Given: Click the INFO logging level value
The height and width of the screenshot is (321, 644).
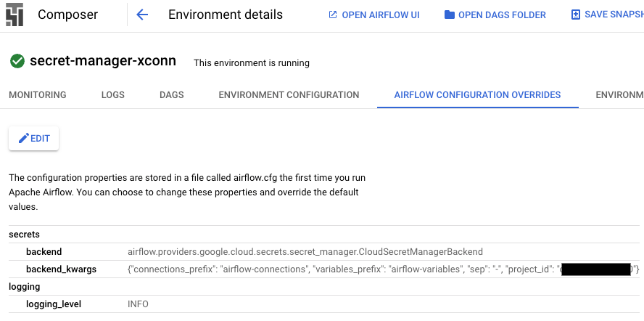Looking at the screenshot, I should pos(138,304).
